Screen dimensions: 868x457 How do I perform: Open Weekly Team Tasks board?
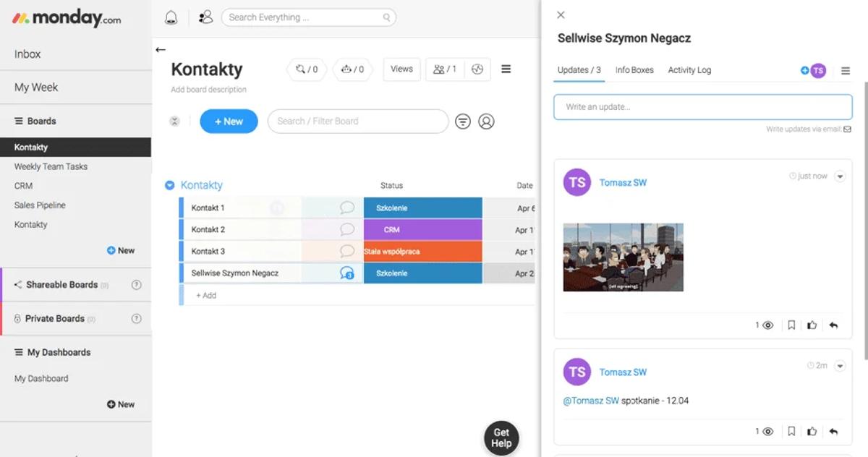click(x=51, y=166)
